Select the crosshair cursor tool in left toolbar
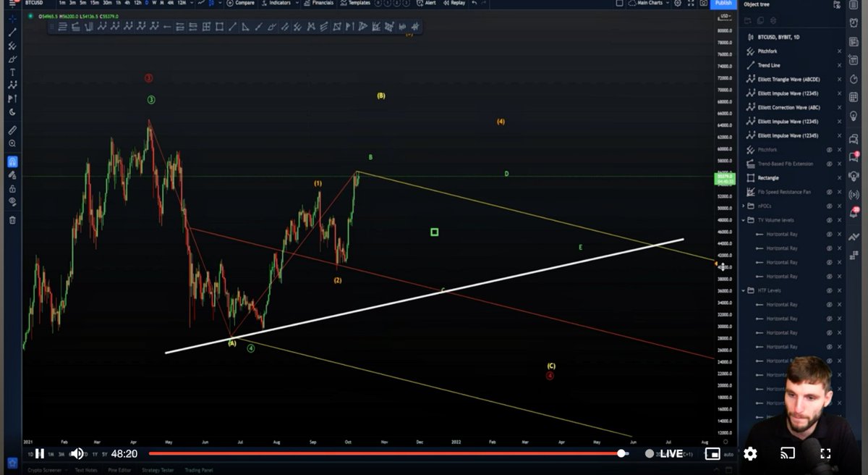 [12, 20]
